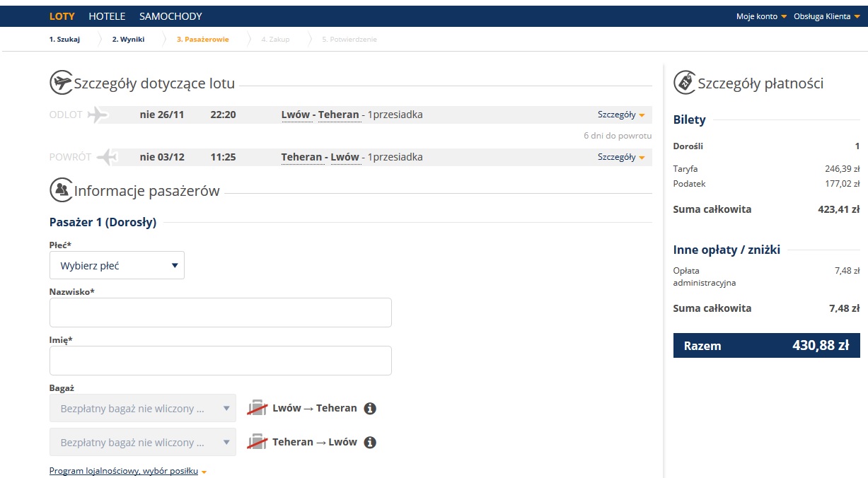Click the info icon next to Lwów → Teheran
The height and width of the screenshot is (478, 868).
[x=370, y=409]
